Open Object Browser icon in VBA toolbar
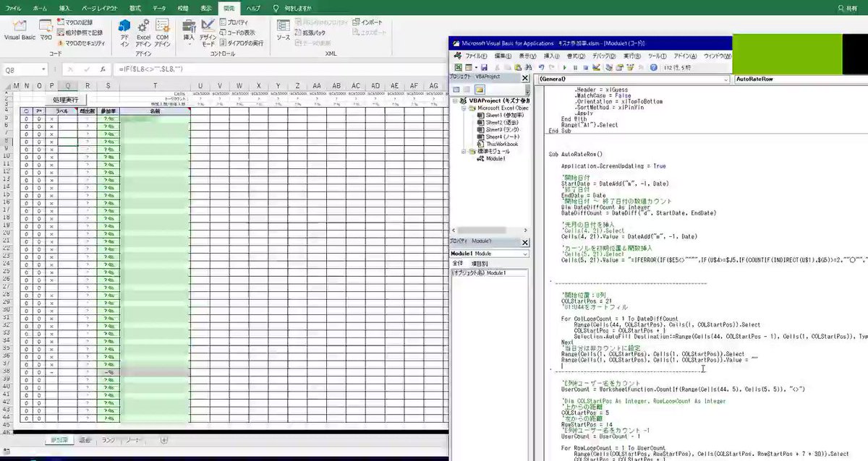This screenshot has width=868, height=461. coord(629,67)
